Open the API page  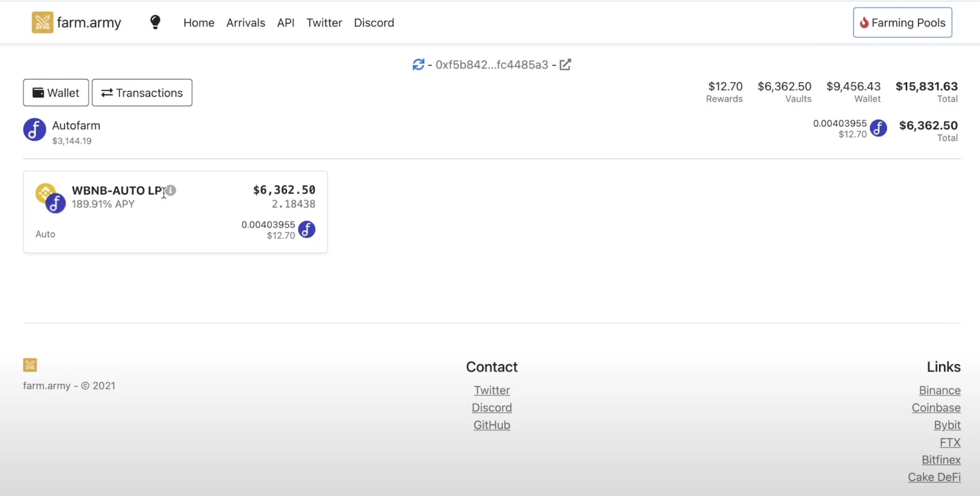285,23
